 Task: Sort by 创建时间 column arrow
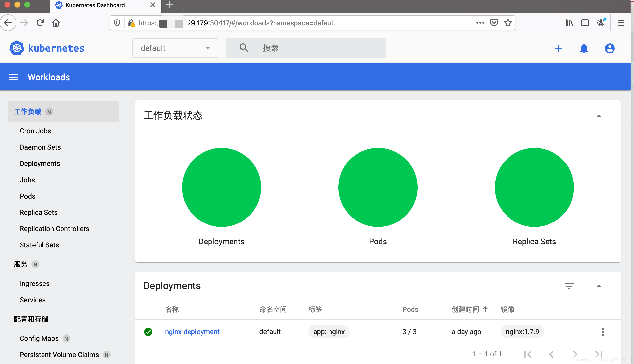(485, 309)
